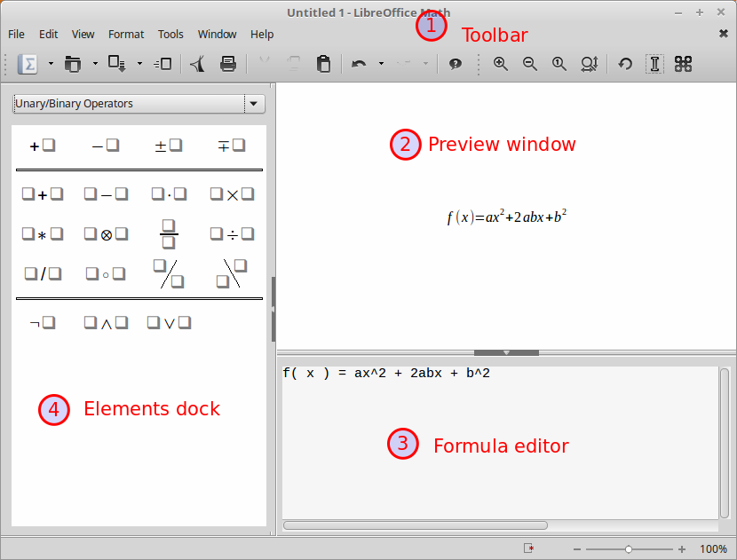
Task: Click the Undo arrow icon
Action: pos(359,64)
